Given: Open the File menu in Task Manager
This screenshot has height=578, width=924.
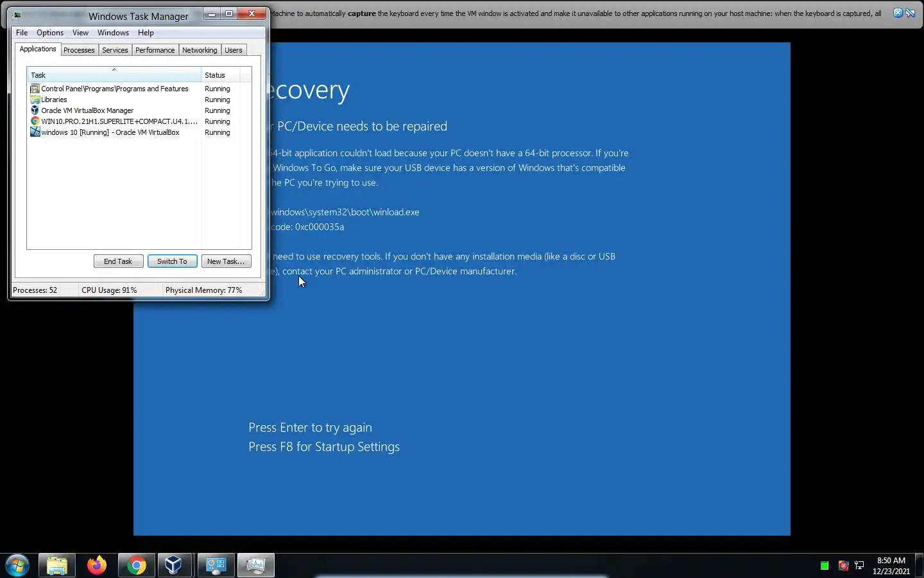Looking at the screenshot, I should coord(22,33).
